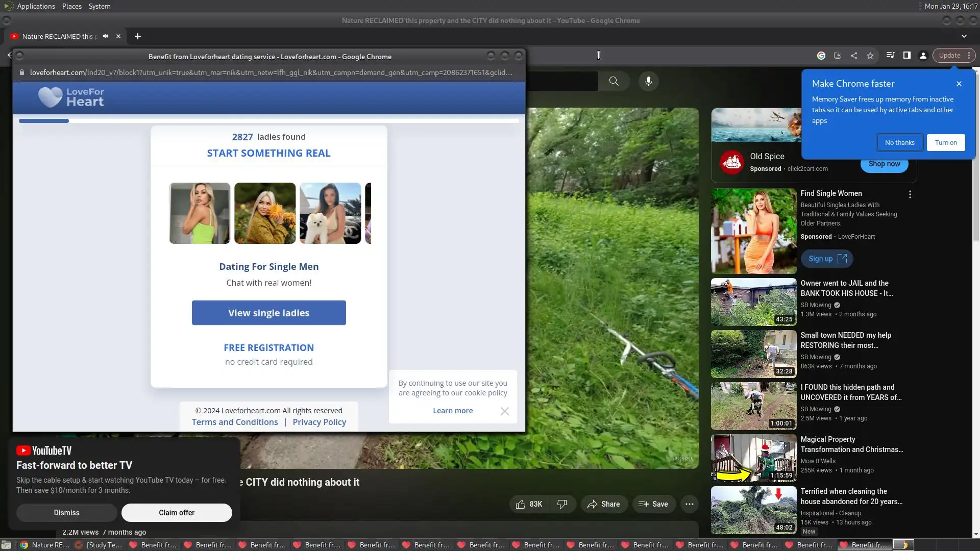The image size is (980, 551).
Task: Open the Places menu
Action: pos(71,6)
